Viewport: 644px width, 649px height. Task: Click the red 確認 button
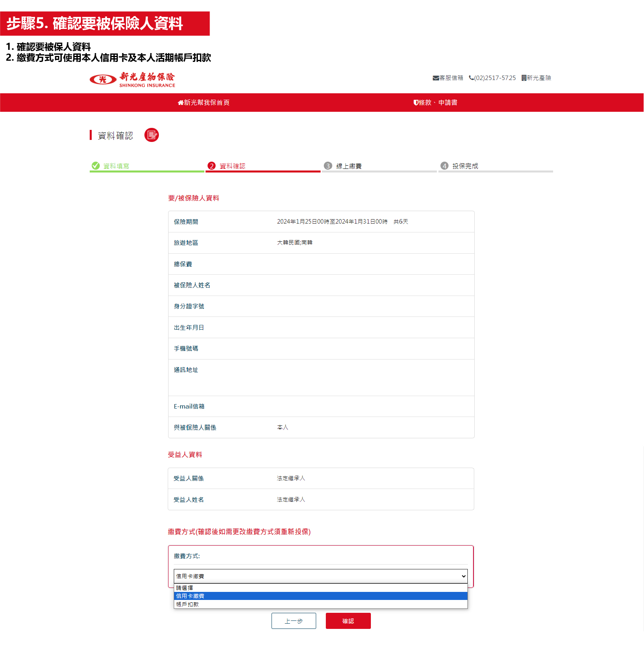tap(348, 621)
